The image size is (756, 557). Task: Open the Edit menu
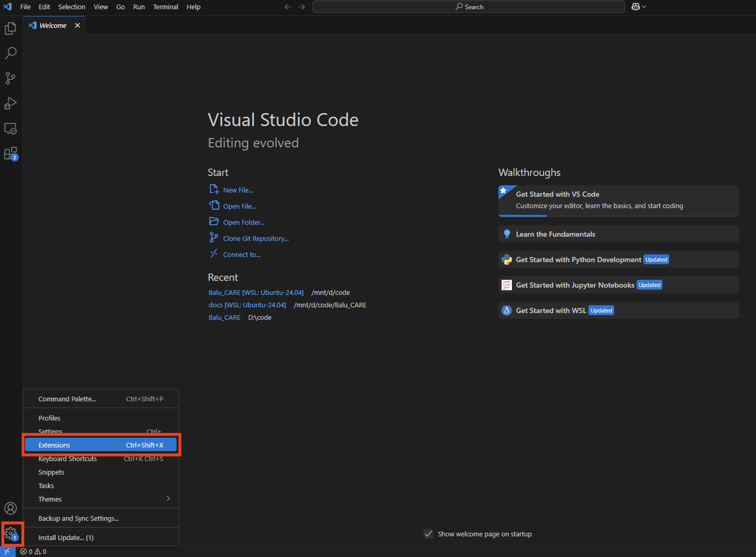(44, 7)
